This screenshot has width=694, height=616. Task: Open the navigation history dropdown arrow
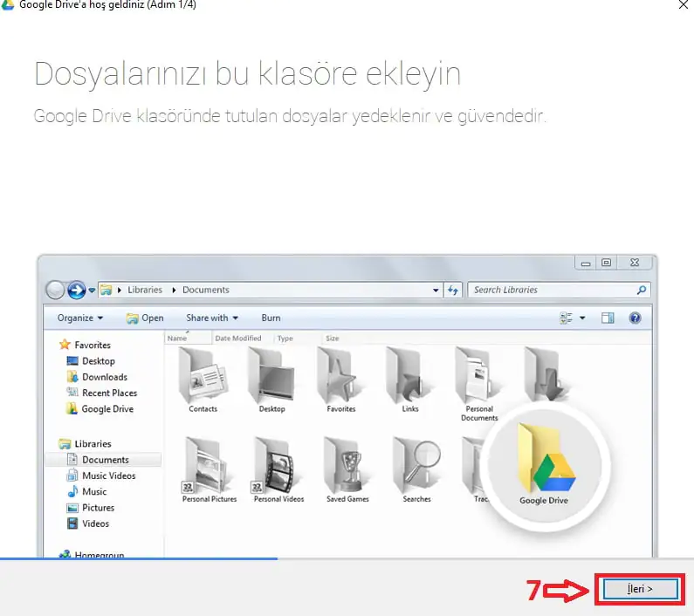(x=92, y=291)
